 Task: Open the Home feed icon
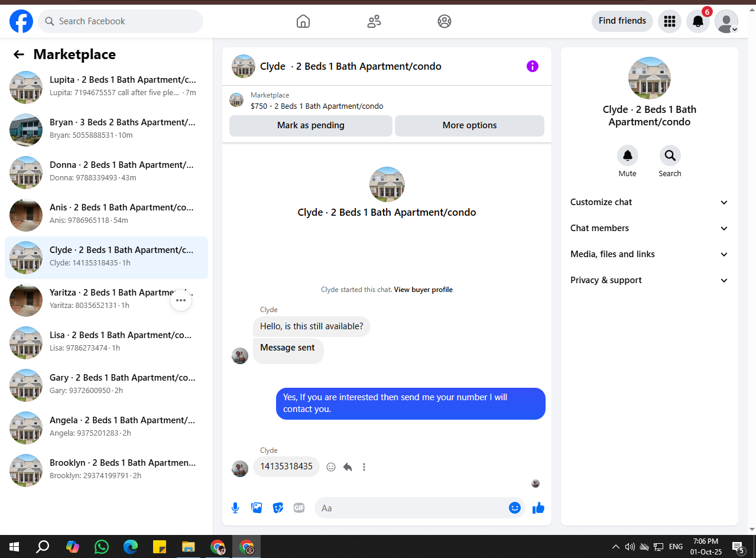[x=303, y=21]
